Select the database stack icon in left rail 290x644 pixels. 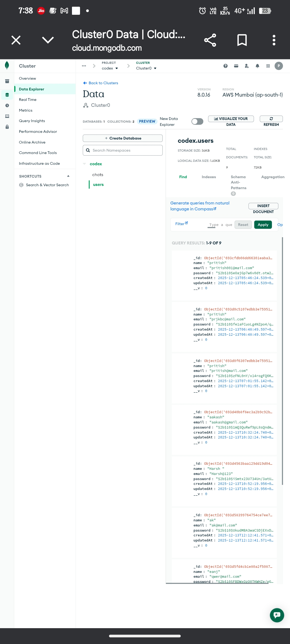[x=7, y=95]
